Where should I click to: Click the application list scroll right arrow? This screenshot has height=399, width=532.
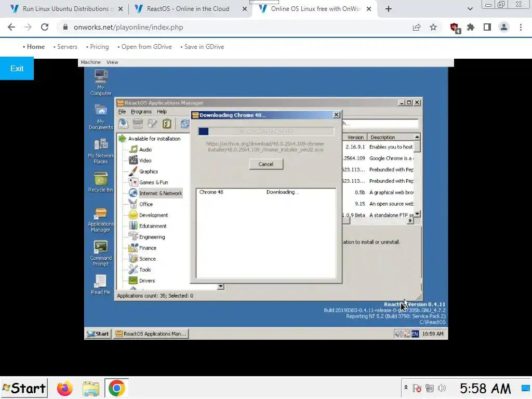click(410, 221)
